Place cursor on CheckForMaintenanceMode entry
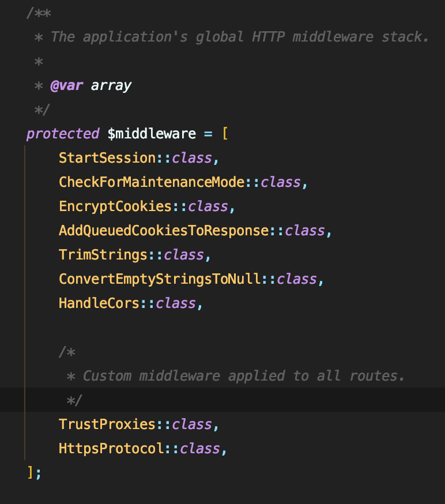Screen dimensions: 445x504 click(x=152, y=182)
